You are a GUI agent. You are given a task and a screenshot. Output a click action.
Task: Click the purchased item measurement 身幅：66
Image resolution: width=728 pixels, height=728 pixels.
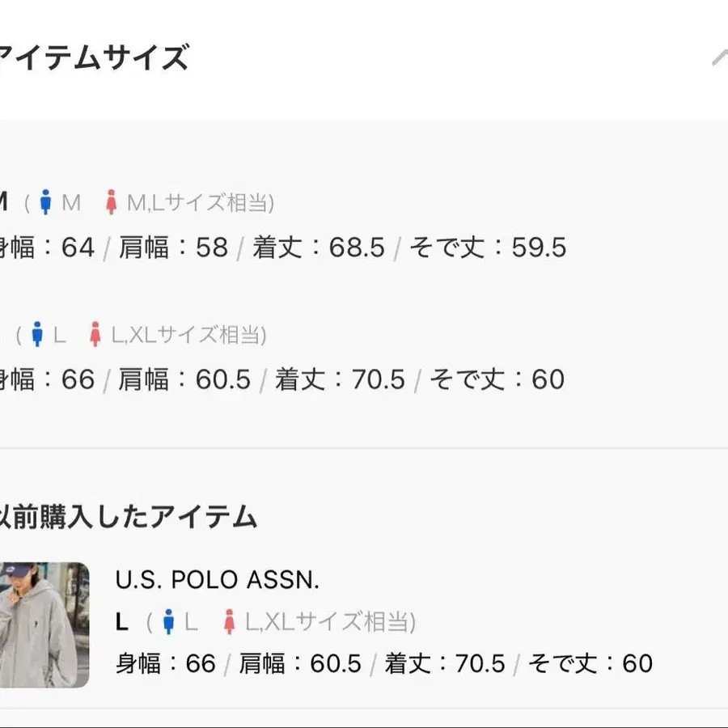click(x=166, y=663)
